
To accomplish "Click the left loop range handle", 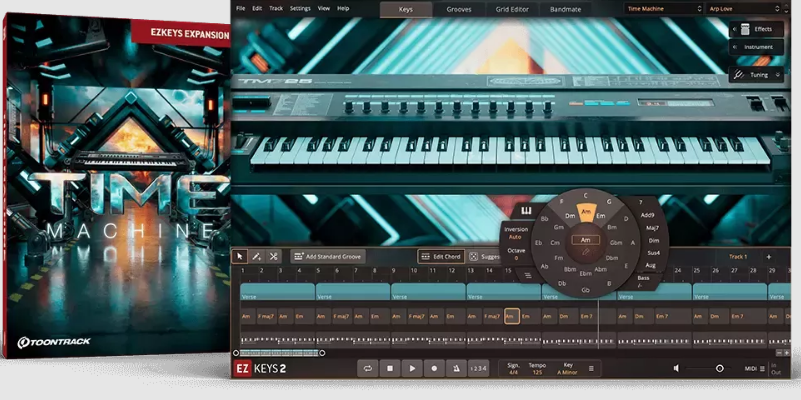I will click(x=235, y=353).
